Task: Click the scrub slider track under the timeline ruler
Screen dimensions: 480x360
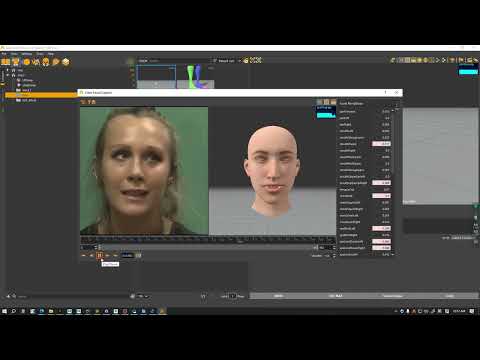Action: pyautogui.click(x=207, y=247)
